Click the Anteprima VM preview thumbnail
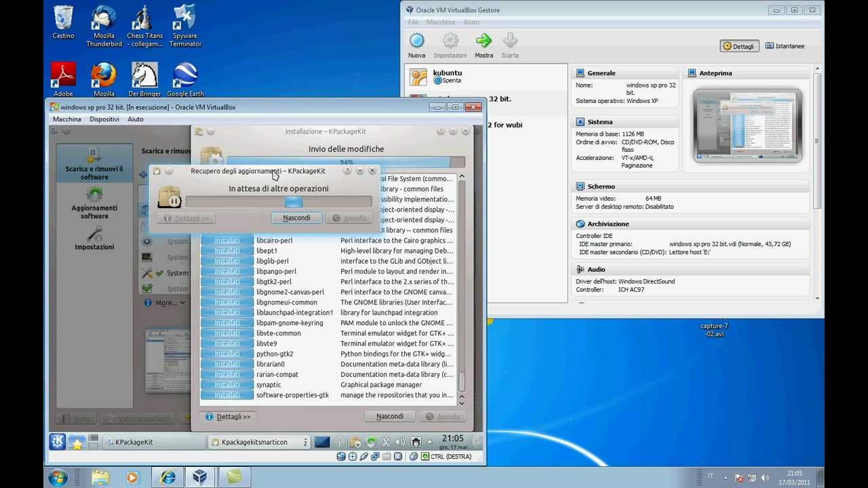This screenshot has width=868, height=488. 747,125
